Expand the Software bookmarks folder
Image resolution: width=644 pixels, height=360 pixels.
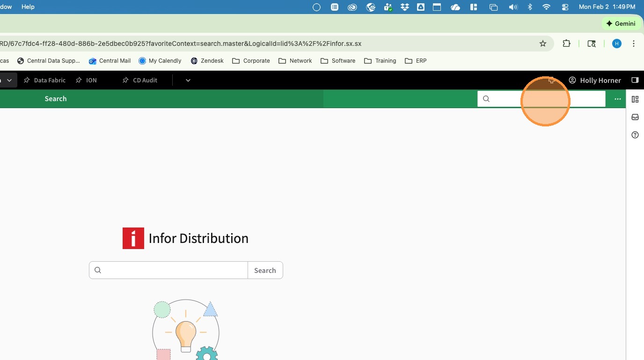(338, 61)
